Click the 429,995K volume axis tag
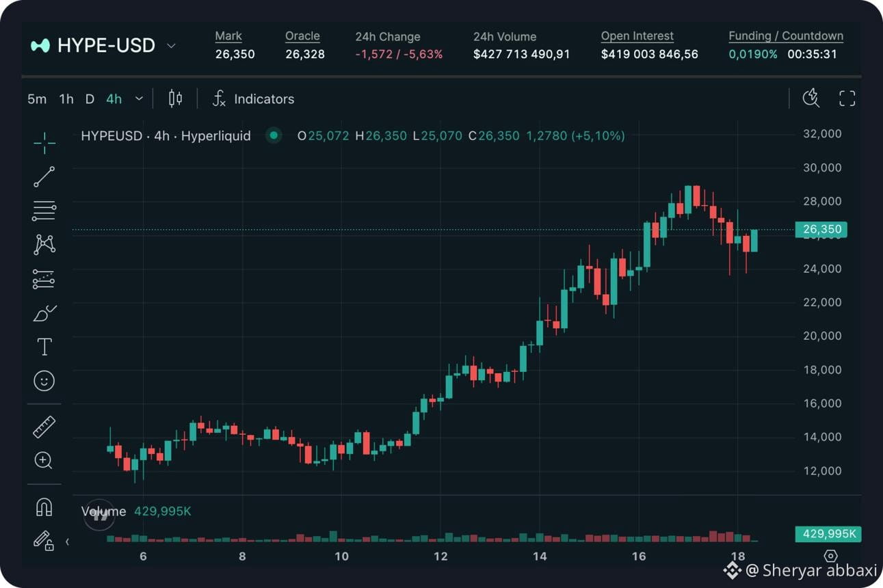 point(828,534)
